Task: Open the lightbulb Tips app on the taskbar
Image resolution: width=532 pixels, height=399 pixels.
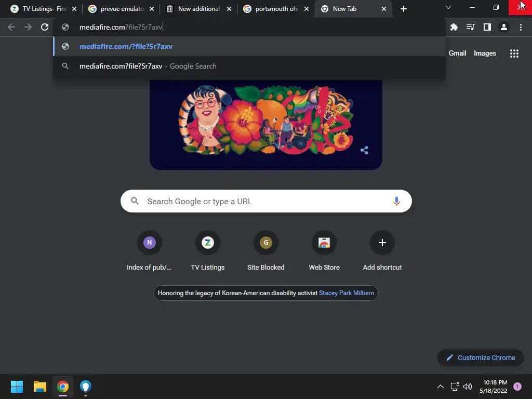Action: point(86,387)
